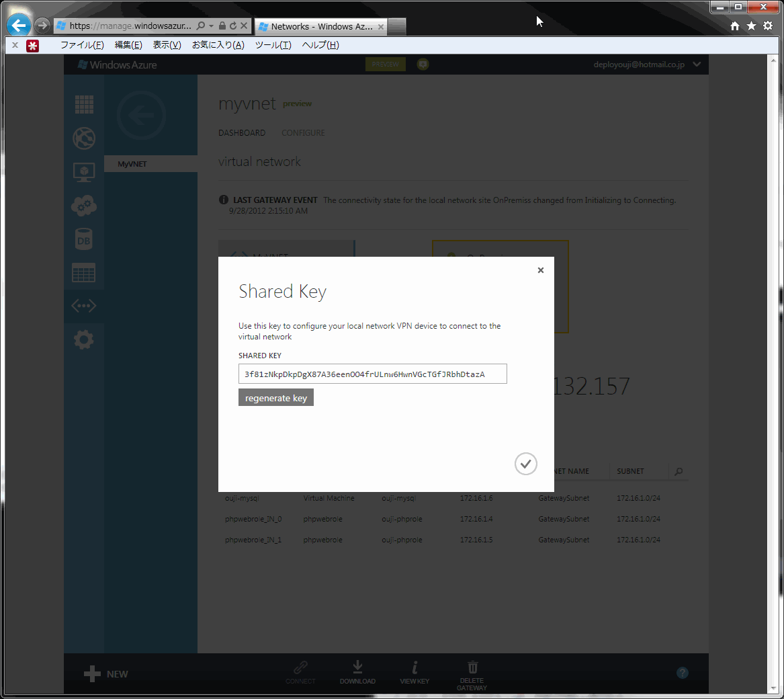Image resolution: width=784 pixels, height=699 pixels.
Task: Open the Cloud Services gear-cloud icon
Action: (83, 206)
